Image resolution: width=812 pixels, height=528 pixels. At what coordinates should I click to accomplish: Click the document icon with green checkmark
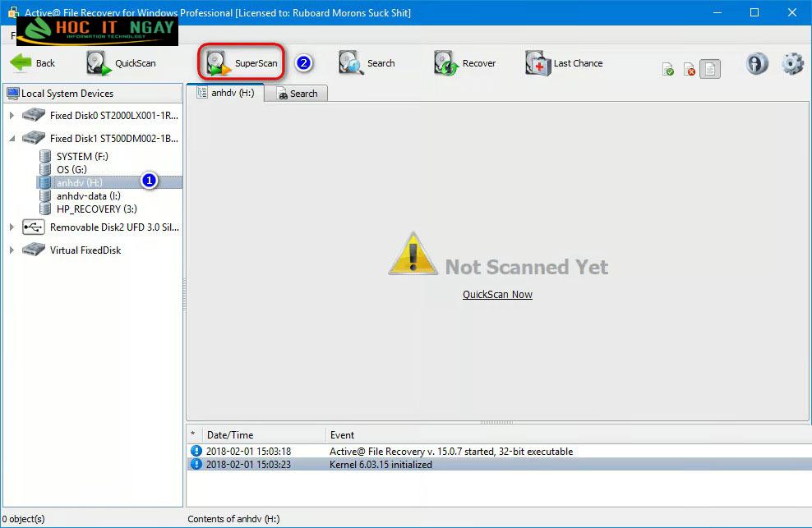668,69
